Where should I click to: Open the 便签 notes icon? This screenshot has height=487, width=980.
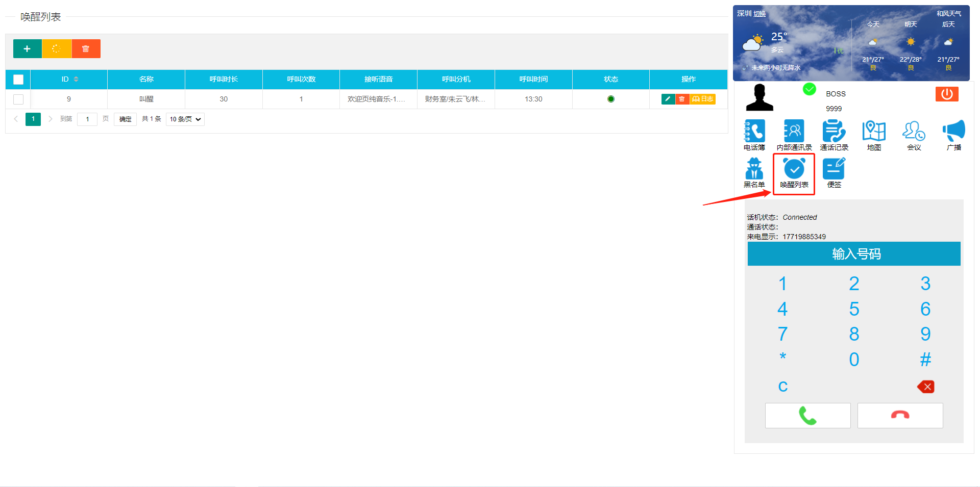coord(834,169)
